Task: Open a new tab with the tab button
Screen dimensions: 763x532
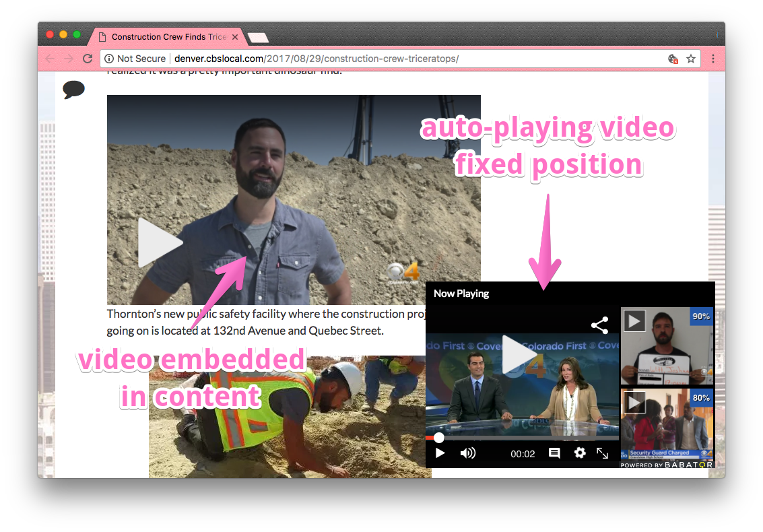Action: (258, 38)
